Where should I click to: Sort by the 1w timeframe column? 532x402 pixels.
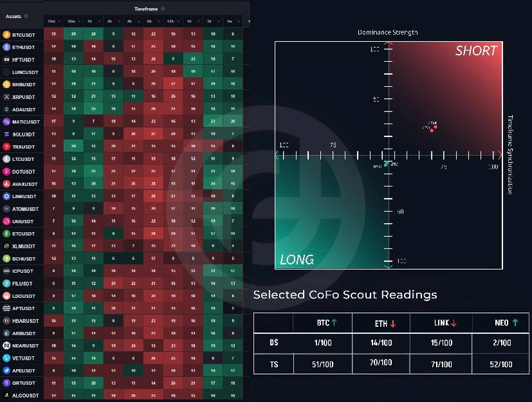(233, 21)
